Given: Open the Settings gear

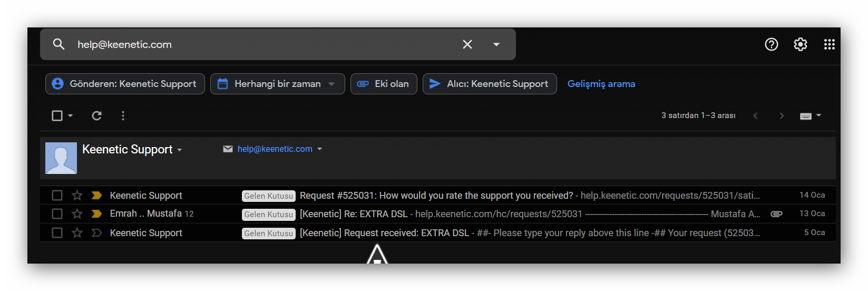Looking at the screenshot, I should coord(801,44).
